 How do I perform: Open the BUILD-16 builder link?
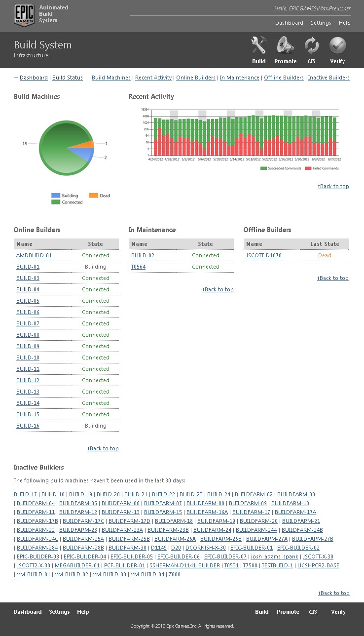(x=28, y=426)
